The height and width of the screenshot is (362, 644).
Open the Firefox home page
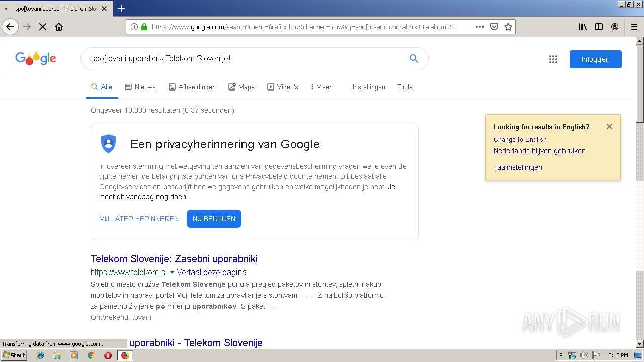click(59, 27)
